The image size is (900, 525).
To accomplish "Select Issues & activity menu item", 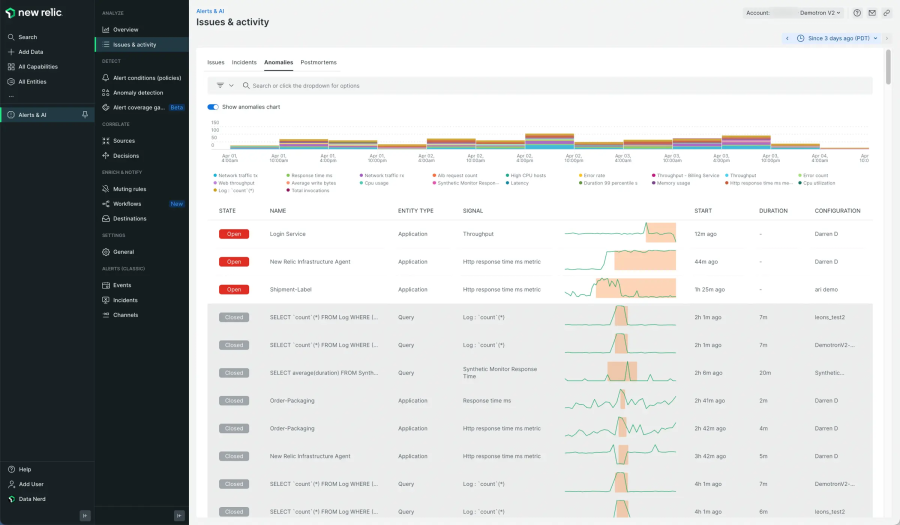I will (142, 44).
